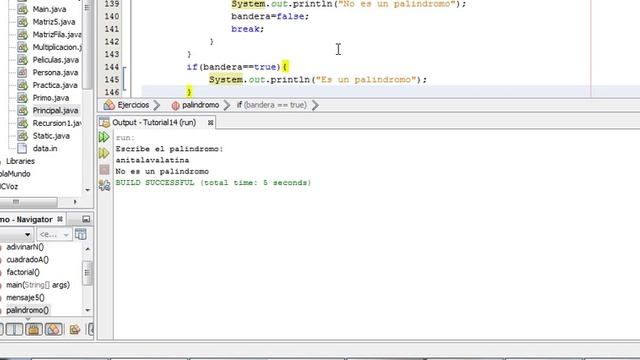640x360 pixels.
Task: Click the 'bandera=false;' code line
Action: (x=270, y=16)
